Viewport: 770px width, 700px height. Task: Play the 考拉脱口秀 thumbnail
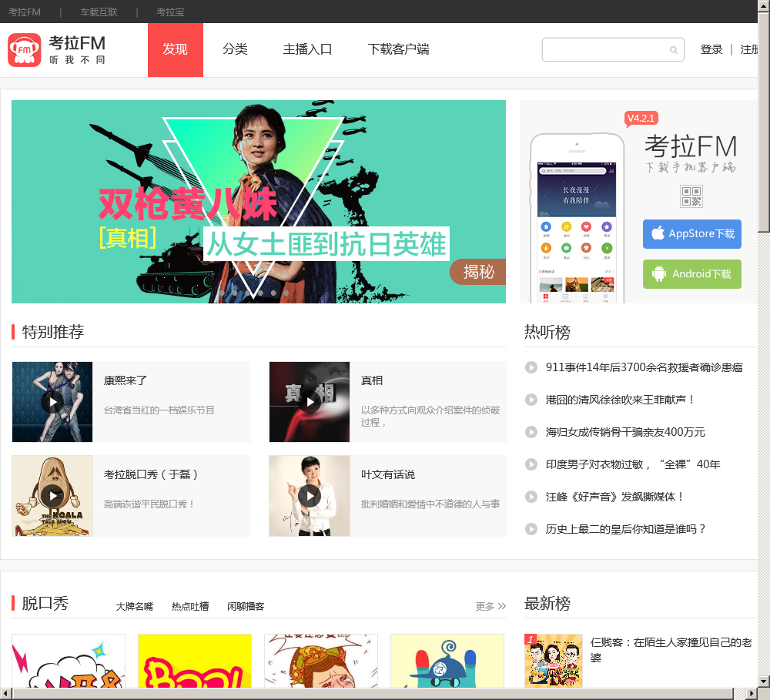pos(52,496)
